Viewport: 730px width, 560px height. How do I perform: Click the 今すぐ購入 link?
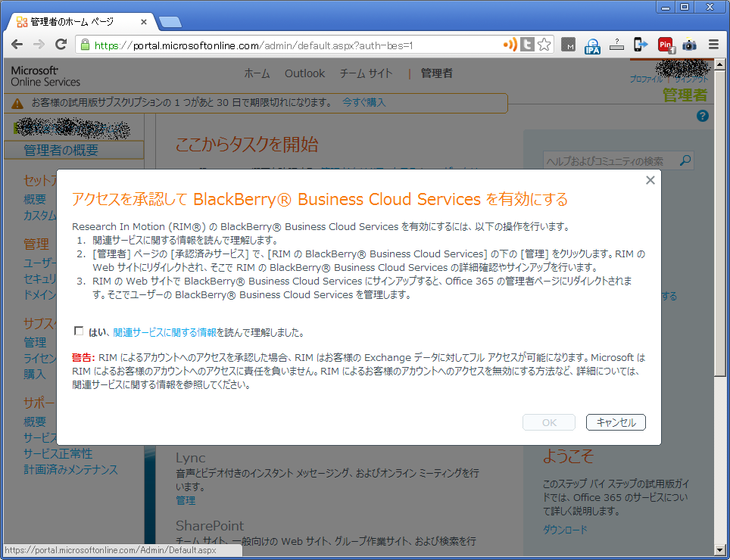click(363, 102)
